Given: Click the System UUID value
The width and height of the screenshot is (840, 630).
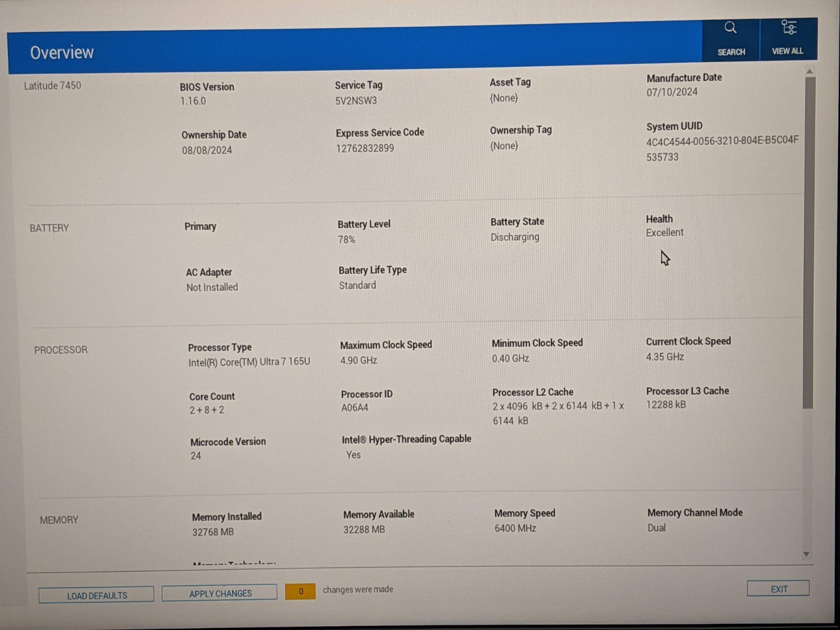Looking at the screenshot, I should coord(722,141).
